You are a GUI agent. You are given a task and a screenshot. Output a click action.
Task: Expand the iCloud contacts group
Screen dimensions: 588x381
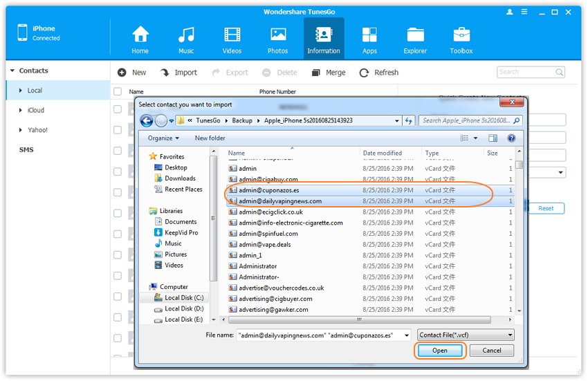[35, 110]
